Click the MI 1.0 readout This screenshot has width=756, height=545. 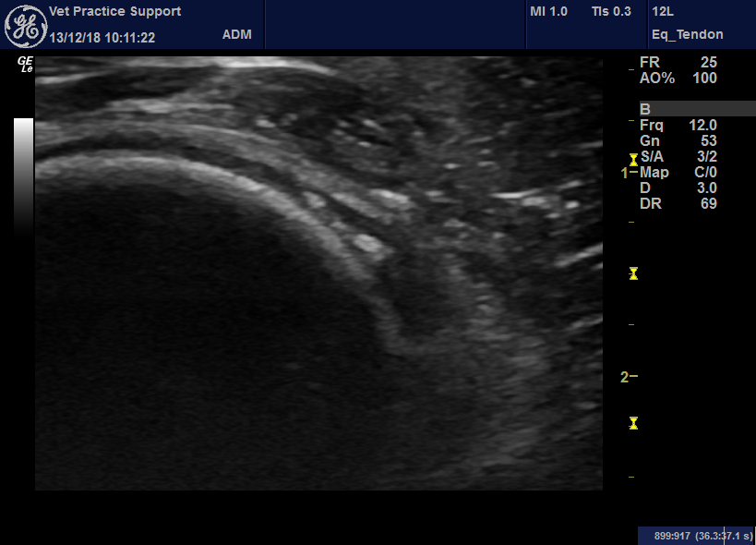point(548,11)
